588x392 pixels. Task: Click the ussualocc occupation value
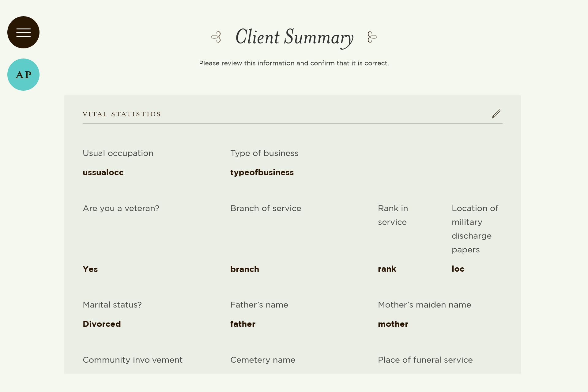(103, 172)
